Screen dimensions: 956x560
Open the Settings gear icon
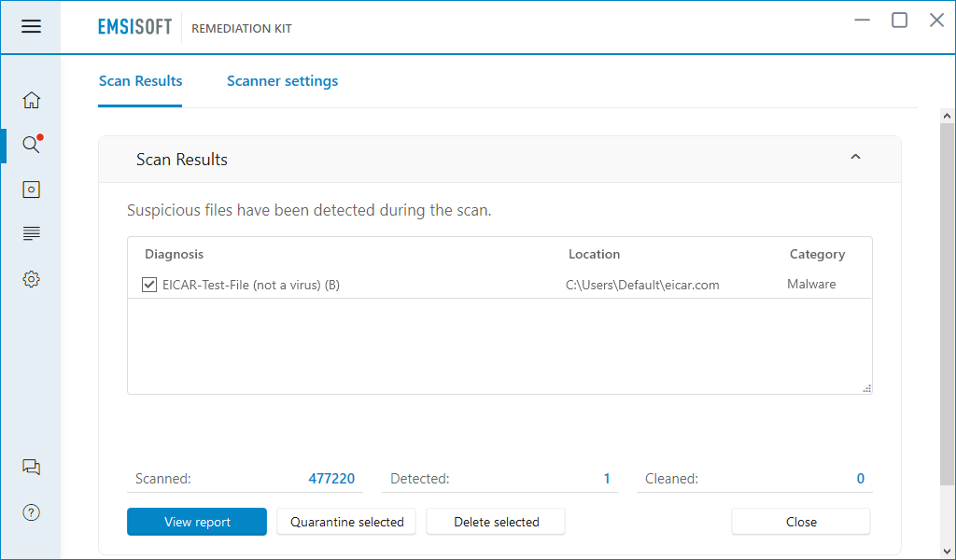click(31, 279)
